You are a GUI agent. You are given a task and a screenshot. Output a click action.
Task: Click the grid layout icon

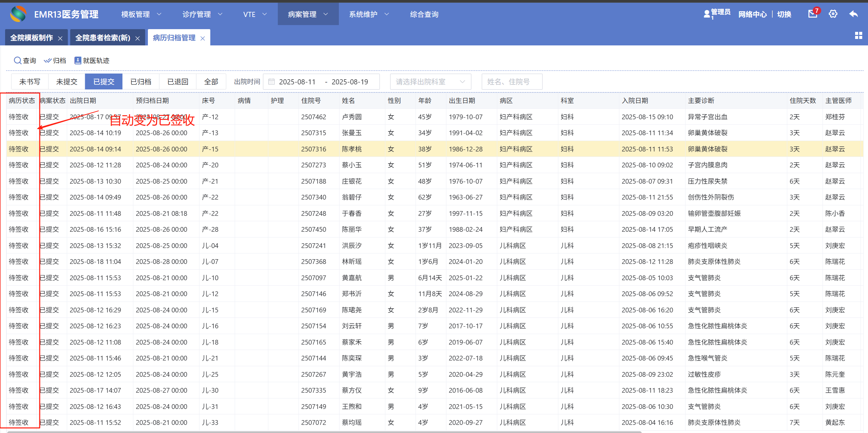(x=858, y=36)
